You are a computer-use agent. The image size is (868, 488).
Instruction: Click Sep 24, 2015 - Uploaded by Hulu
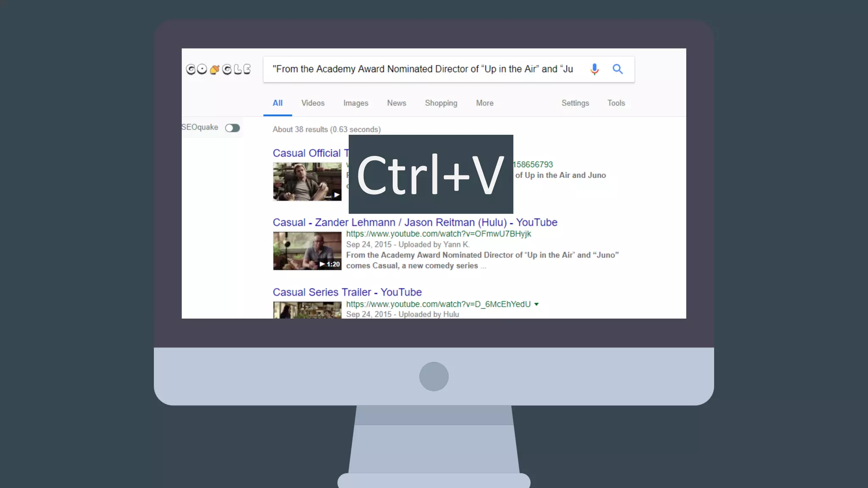pos(402,314)
